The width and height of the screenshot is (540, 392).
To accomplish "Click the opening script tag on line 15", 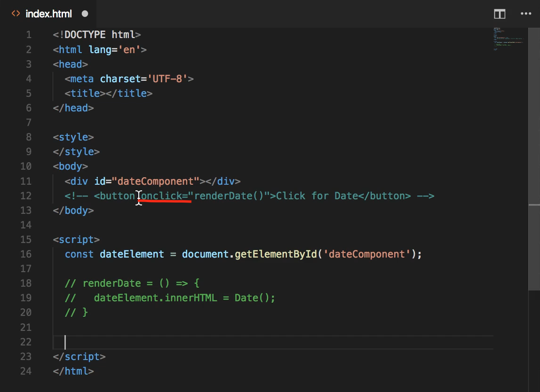I will point(76,240).
